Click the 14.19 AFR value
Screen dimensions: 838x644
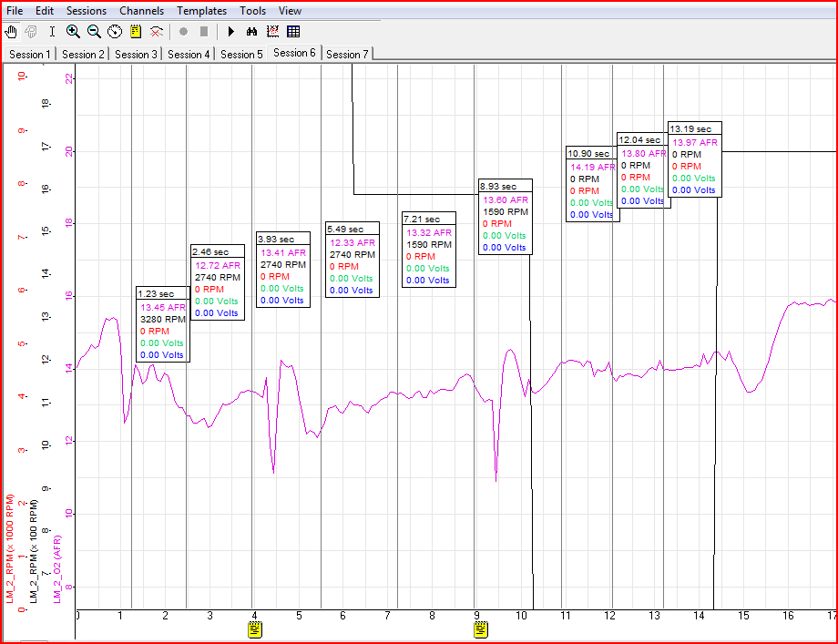coord(593,167)
